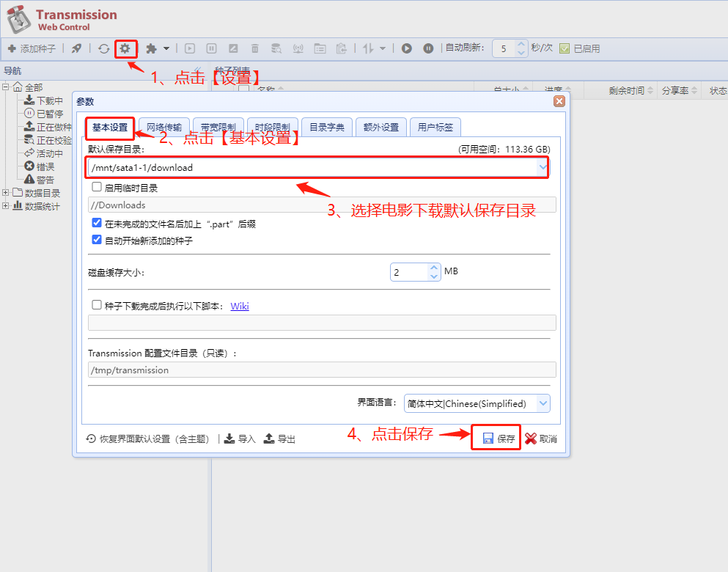Switch to the 目录字典 tab

pos(327,127)
